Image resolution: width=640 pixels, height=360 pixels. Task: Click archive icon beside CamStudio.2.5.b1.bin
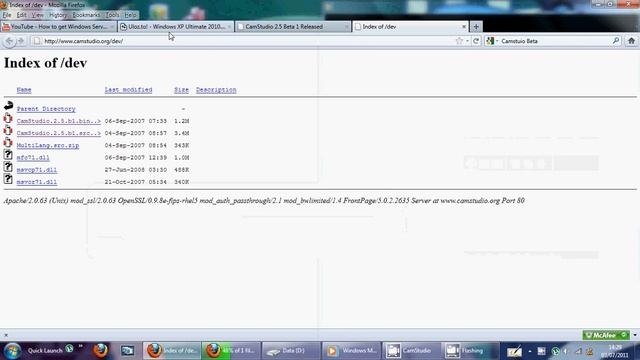tap(8, 118)
